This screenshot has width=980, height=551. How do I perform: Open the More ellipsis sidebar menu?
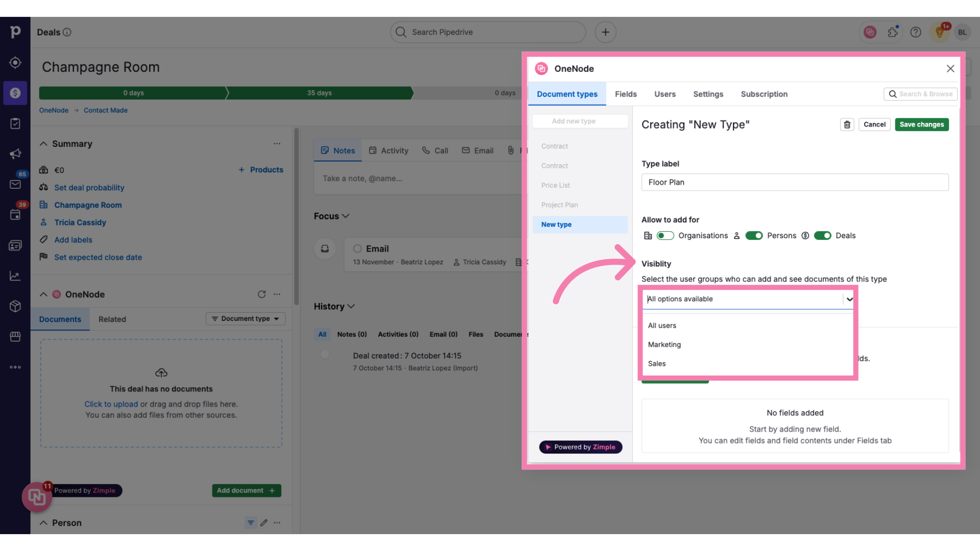point(15,367)
